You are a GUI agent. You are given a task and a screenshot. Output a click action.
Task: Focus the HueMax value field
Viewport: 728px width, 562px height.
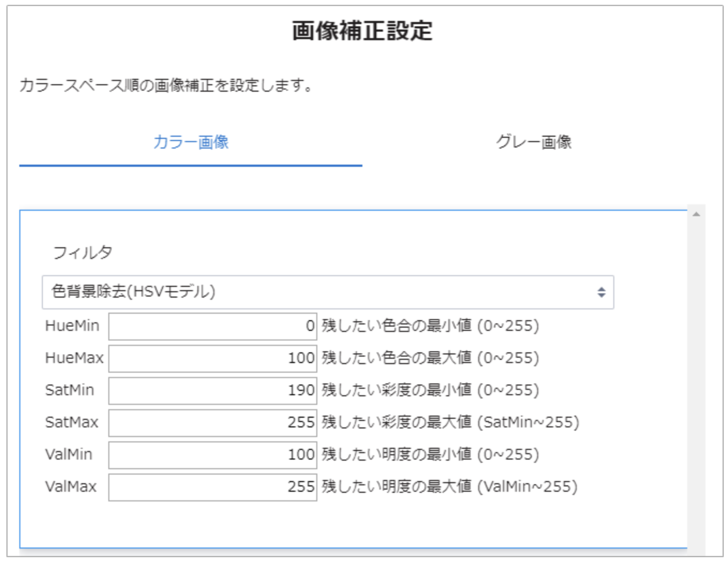(x=212, y=358)
